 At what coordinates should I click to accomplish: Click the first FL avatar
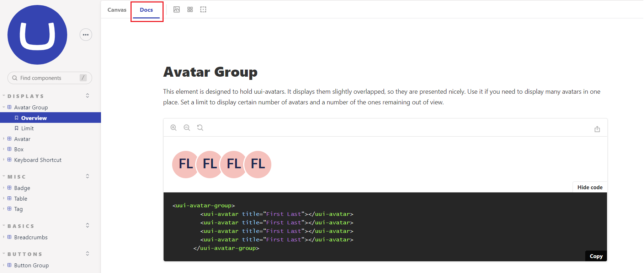(x=185, y=164)
